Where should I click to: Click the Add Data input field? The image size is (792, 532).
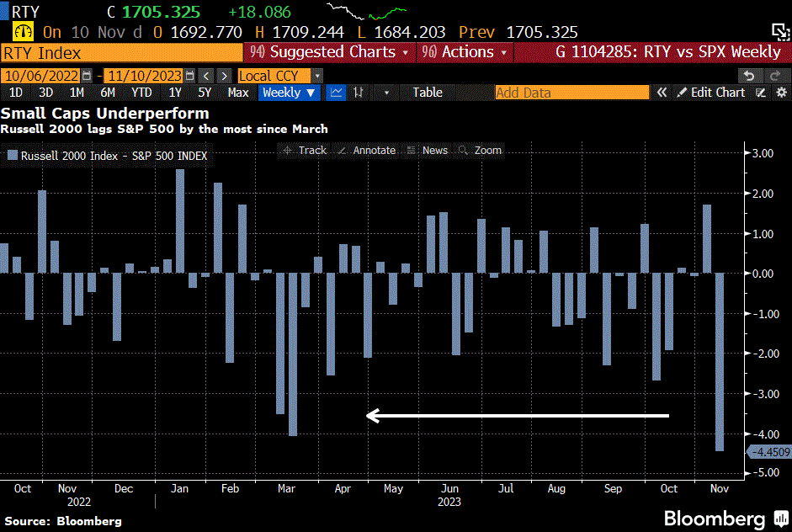coord(571,93)
